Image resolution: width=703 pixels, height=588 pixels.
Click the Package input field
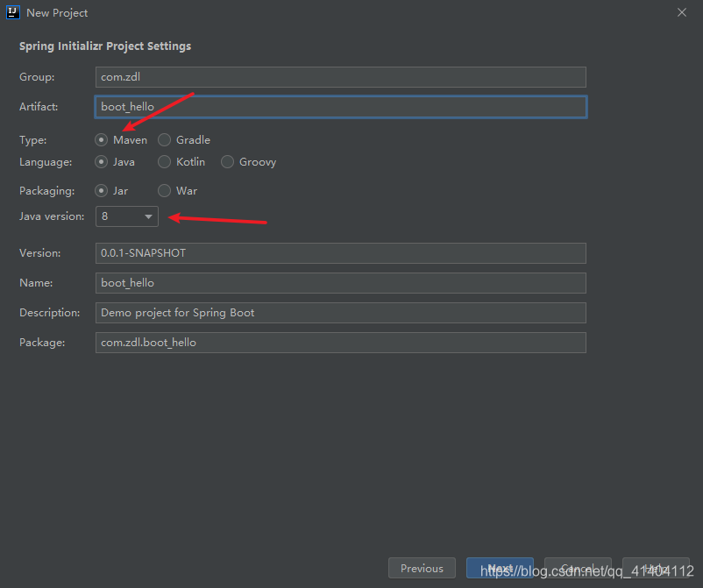(x=341, y=343)
